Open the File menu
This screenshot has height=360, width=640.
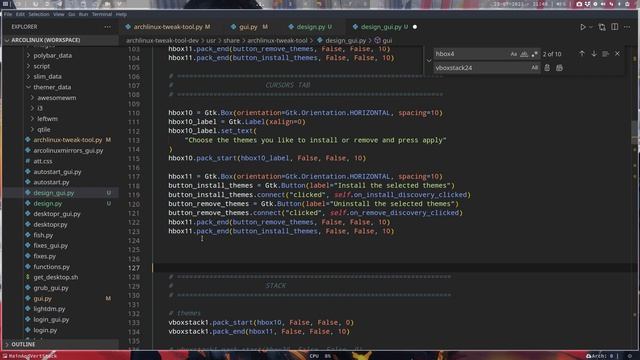(x=8, y=14)
